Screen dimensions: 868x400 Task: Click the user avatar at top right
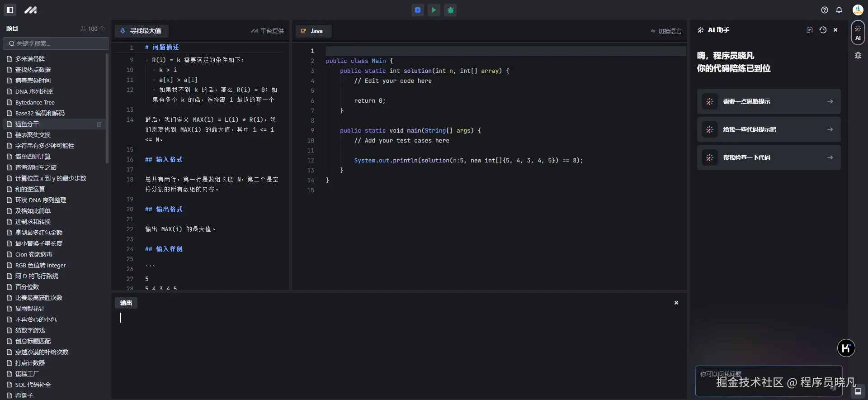[x=858, y=10]
